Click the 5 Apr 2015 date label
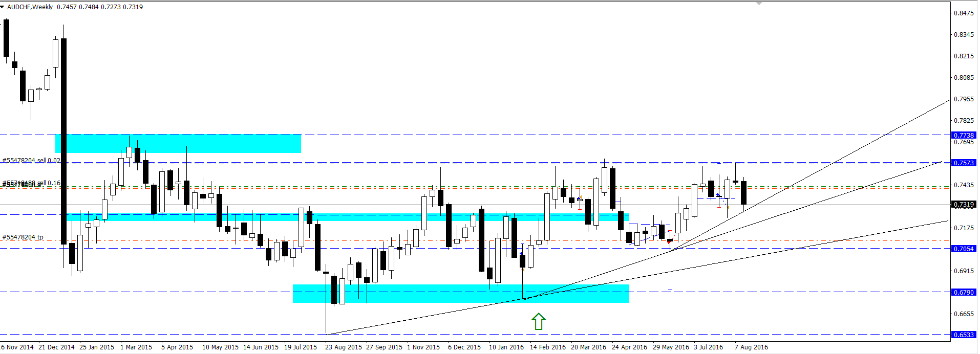This screenshot has width=980, height=354. click(177, 347)
